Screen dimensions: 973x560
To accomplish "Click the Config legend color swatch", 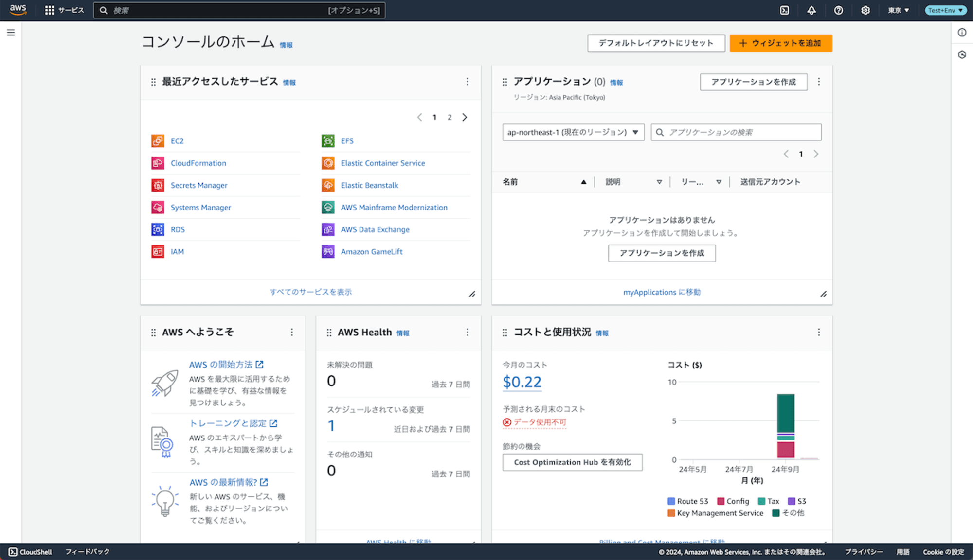I will (721, 501).
